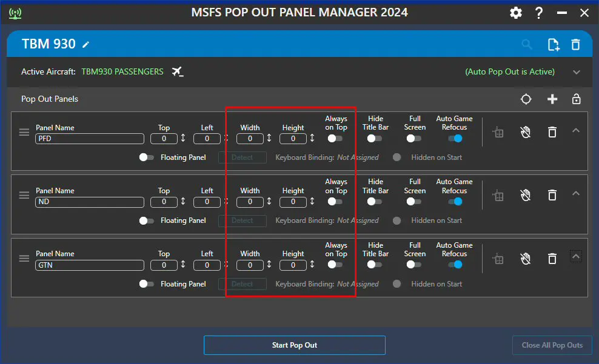Disable Auto Game Refocus for PFD panel
599x364 pixels.
[x=455, y=139]
